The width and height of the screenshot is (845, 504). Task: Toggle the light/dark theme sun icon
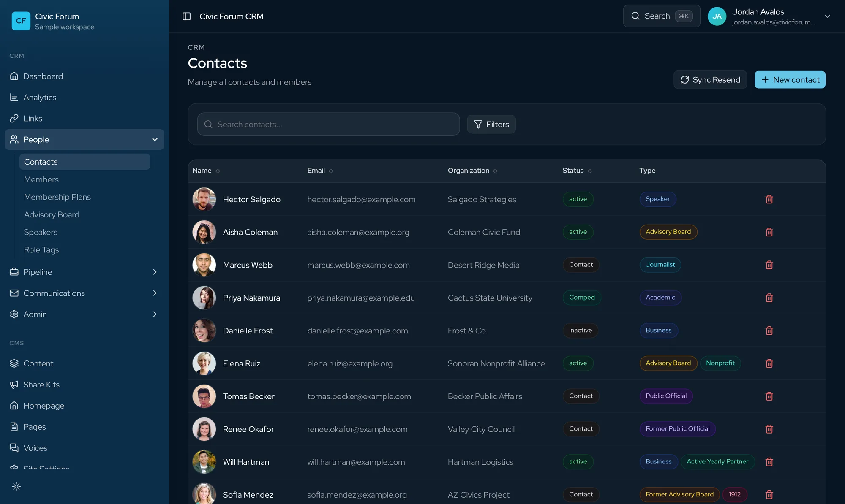coord(16,486)
